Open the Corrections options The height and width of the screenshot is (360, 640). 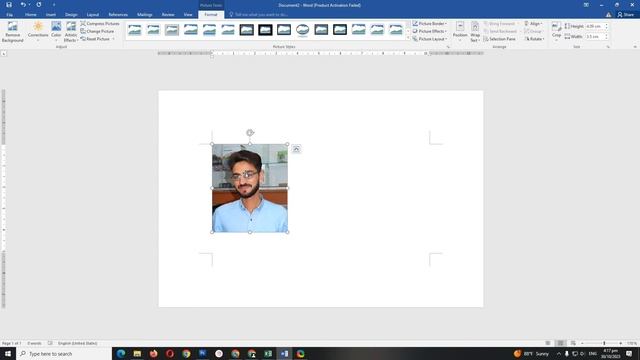tap(38, 32)
